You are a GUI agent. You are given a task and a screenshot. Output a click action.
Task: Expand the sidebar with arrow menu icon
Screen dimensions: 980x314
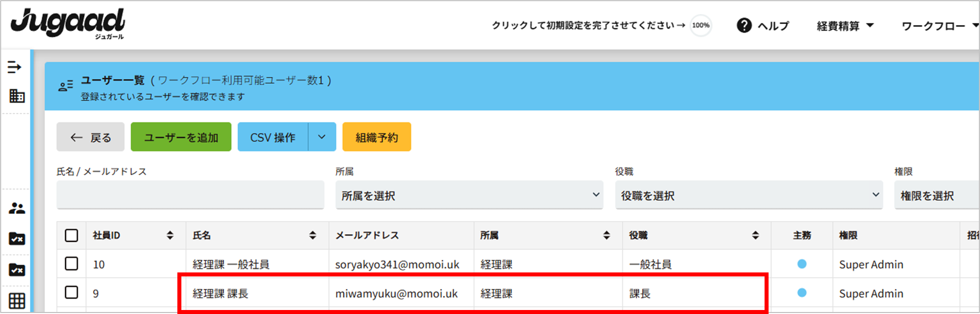pos(15,67)
